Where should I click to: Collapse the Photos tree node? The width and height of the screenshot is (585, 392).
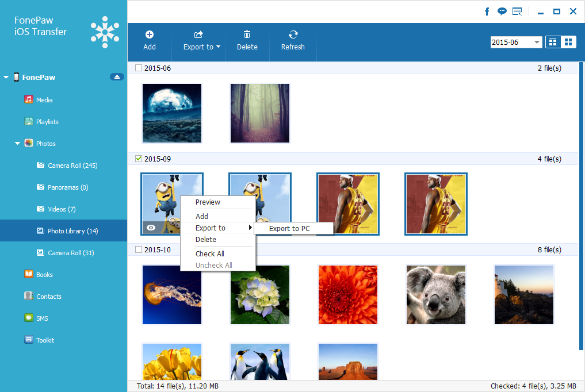[17, 144]
